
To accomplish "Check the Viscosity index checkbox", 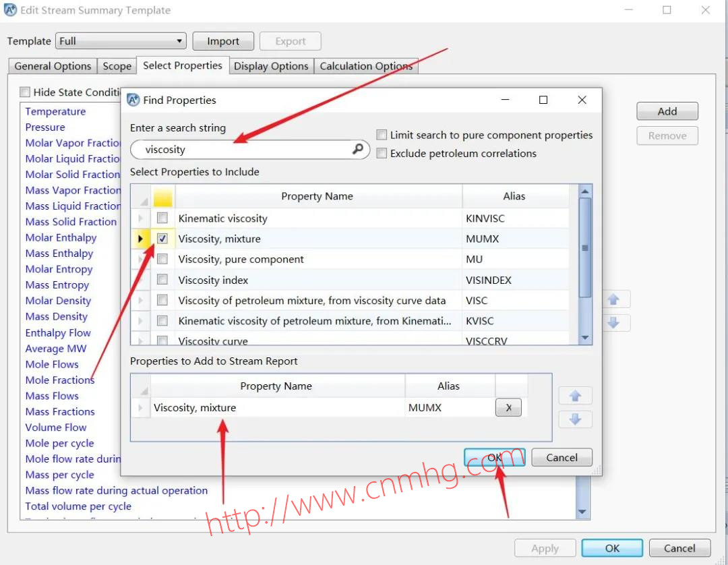I will click(162, 280).
